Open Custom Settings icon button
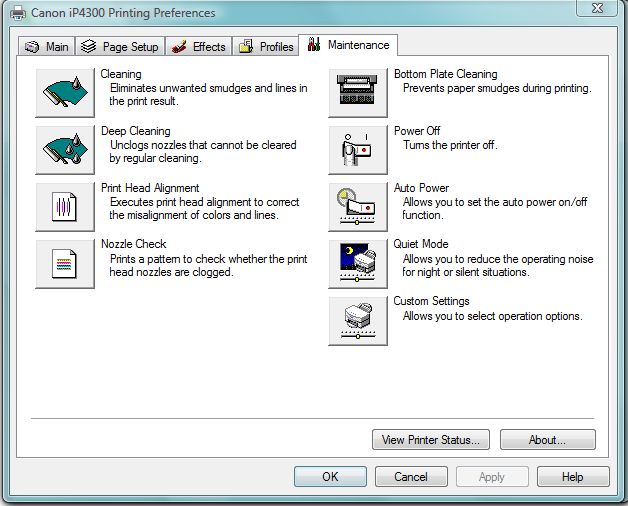The height and width of the screenshot is (506, 628). coord(358,321)
